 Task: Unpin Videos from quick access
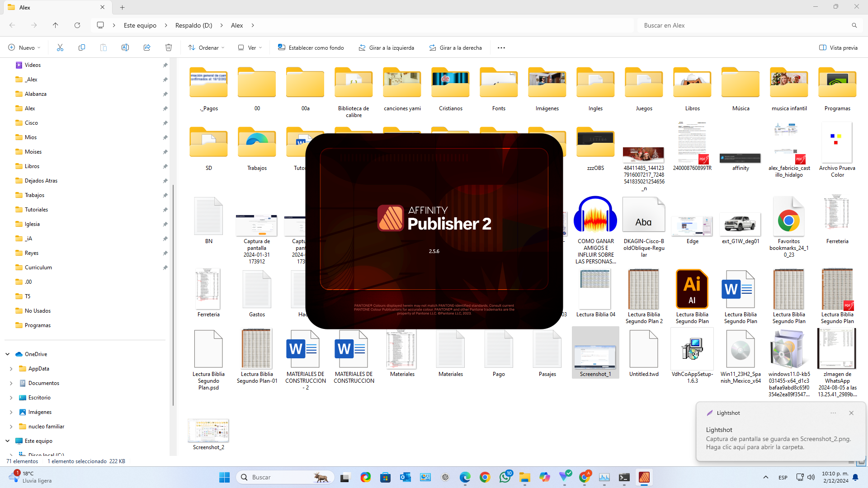click(x=165, y=65)
